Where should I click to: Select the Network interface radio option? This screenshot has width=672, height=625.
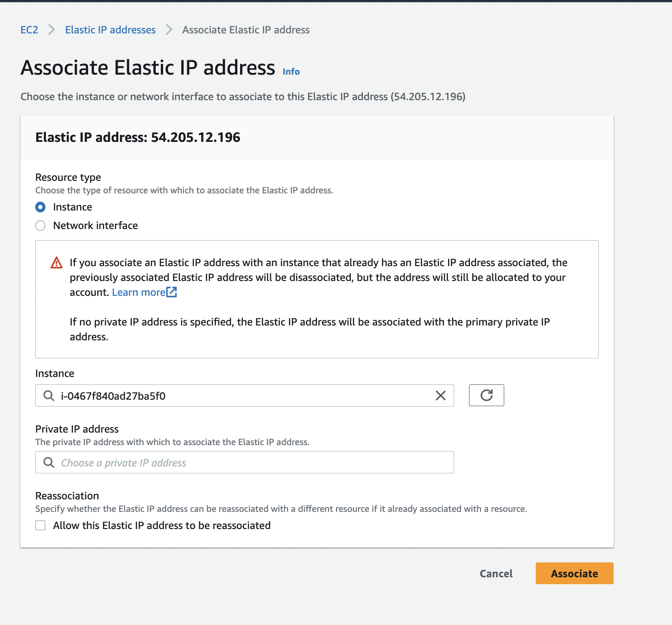pyautogui.click(x=41, y=226)
